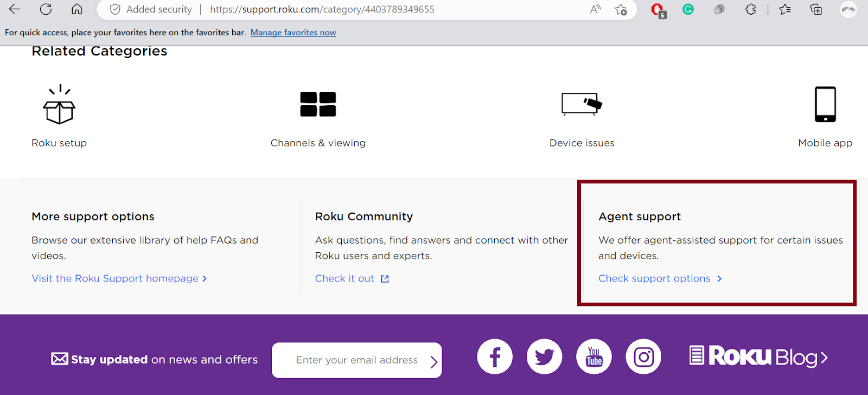868x395 pixels.
Task: Open the Roku setup category label
Action: coord(59,143)
